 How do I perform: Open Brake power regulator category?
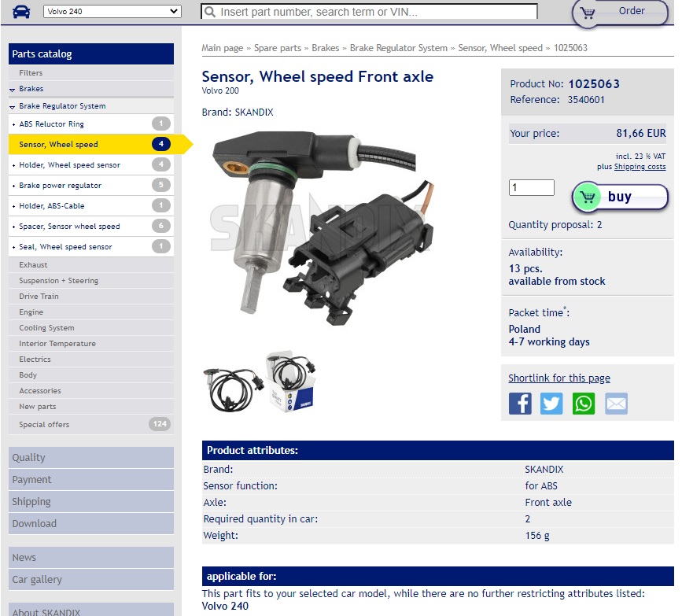click(x=61, y=186)
